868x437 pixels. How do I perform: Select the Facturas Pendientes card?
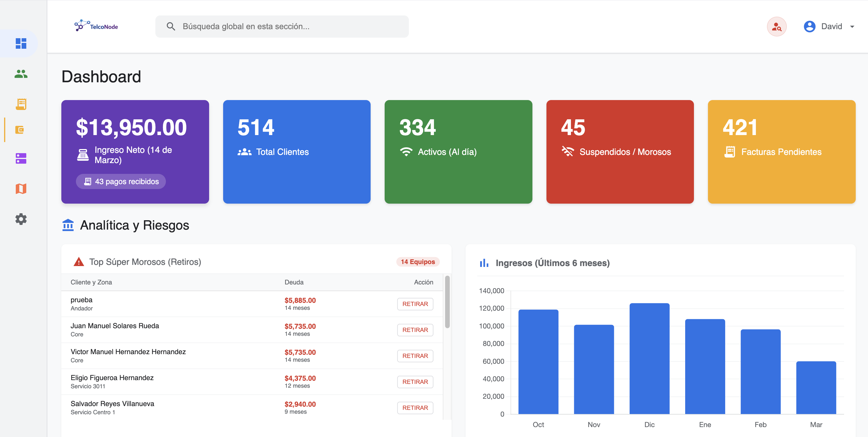(781, 152)
